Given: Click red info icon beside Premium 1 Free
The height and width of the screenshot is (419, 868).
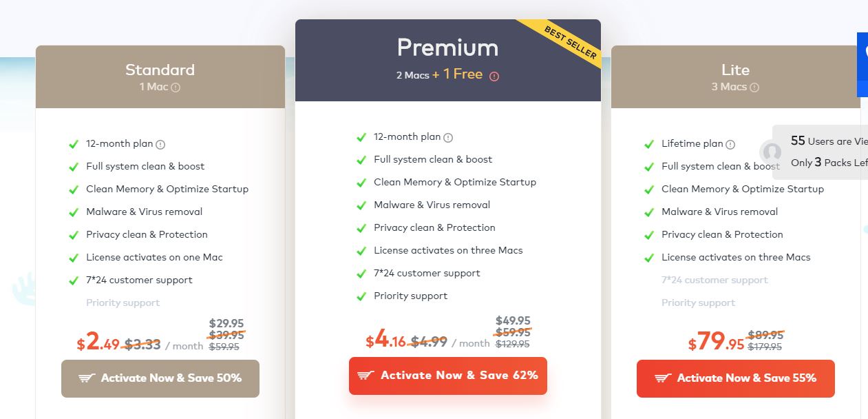Looking at the screenshot, I should pos(494,76).
